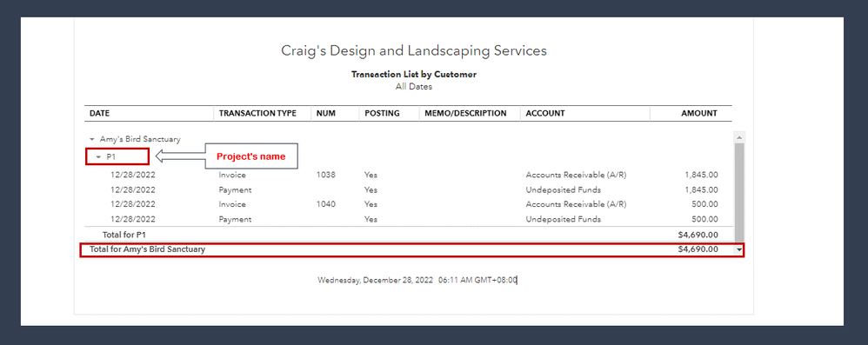This screenshot has width=868, height=345.
Task: Click the scrollbar up arrow
Action: [x=739, y=136]
